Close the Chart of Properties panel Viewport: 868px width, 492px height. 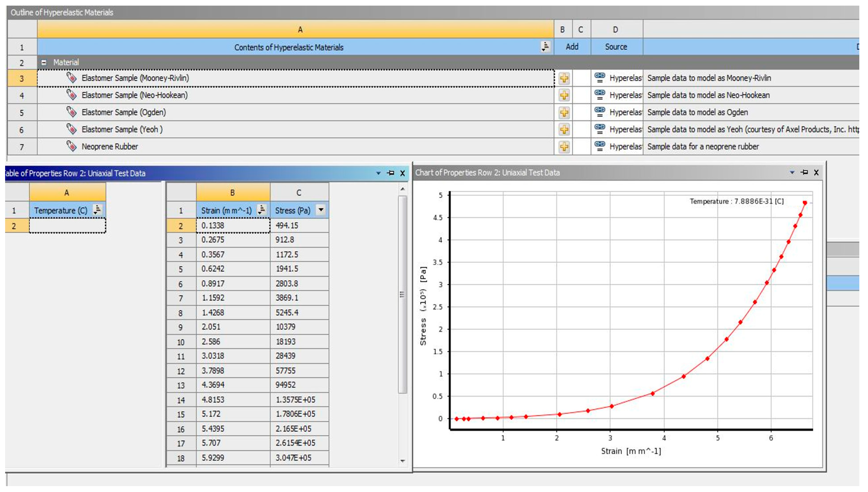[x=816, y=172]
